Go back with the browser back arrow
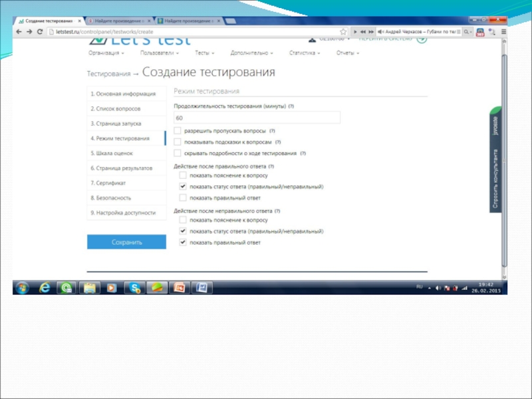This screenshot has height=399, width=532. [x=19, y=31]
